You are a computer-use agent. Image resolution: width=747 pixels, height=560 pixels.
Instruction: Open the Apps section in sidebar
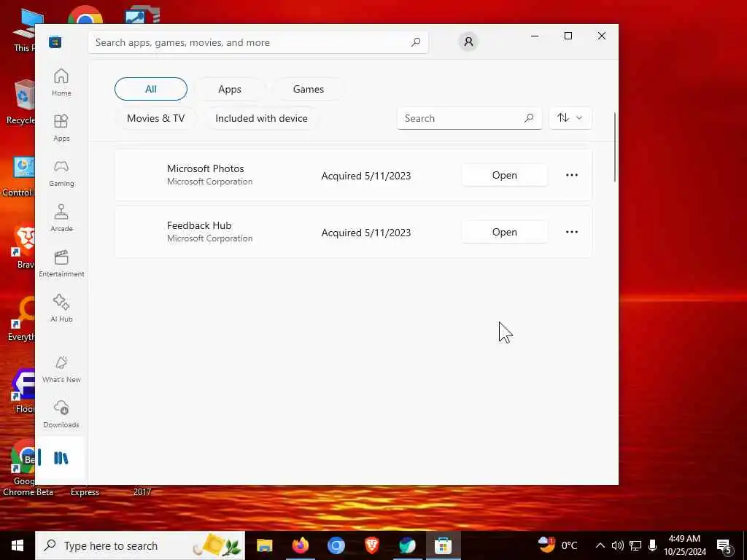click(61, 128)
